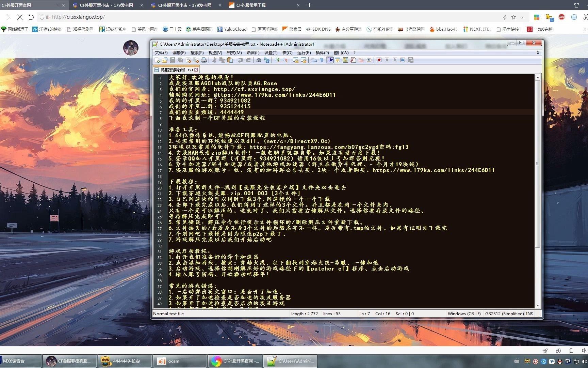The height and width of the screenshot is (368, 588).
Task: Open the YuluoCloud bookmark
Action: pyautogui.click(x=232, y=29)
